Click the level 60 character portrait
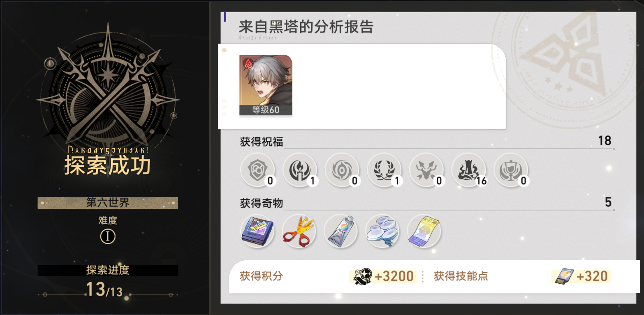Image resolution: width=644 pixels, height=315 pixels. [266, 85]
